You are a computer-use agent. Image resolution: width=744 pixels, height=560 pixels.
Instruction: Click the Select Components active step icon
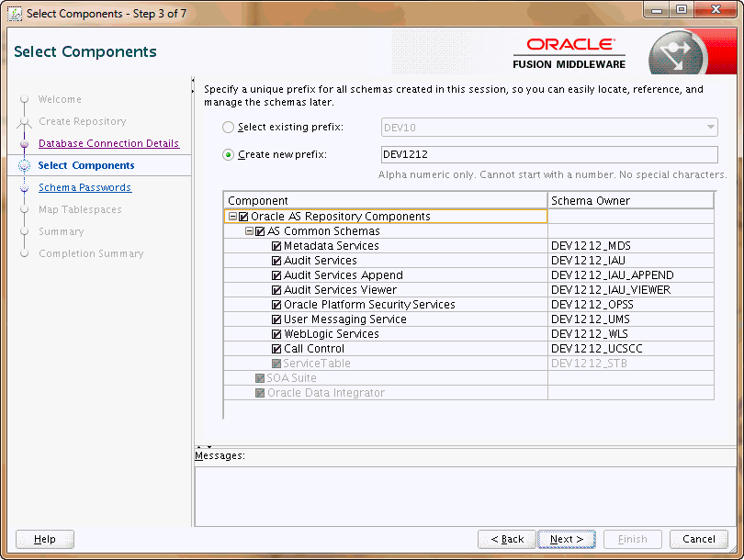(24, 165)
